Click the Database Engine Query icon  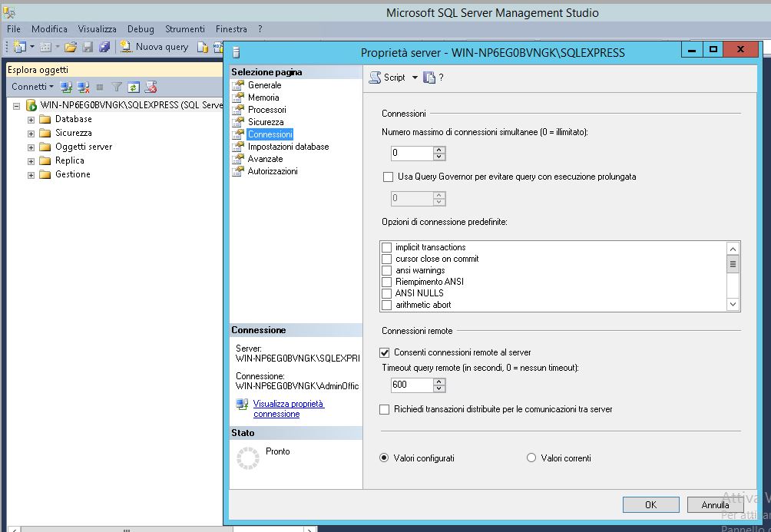[x=202, y=47]
